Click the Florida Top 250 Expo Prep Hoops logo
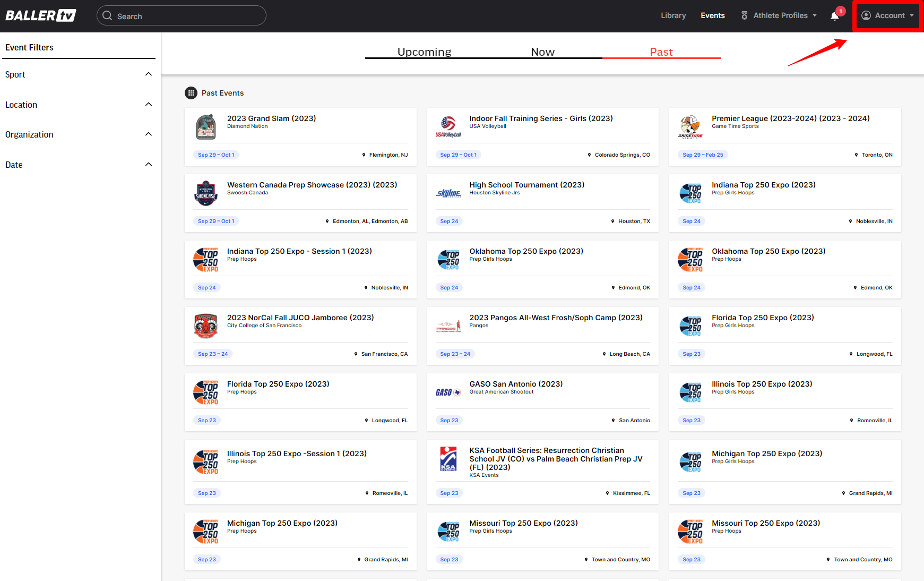 click(x=206, y=392)
